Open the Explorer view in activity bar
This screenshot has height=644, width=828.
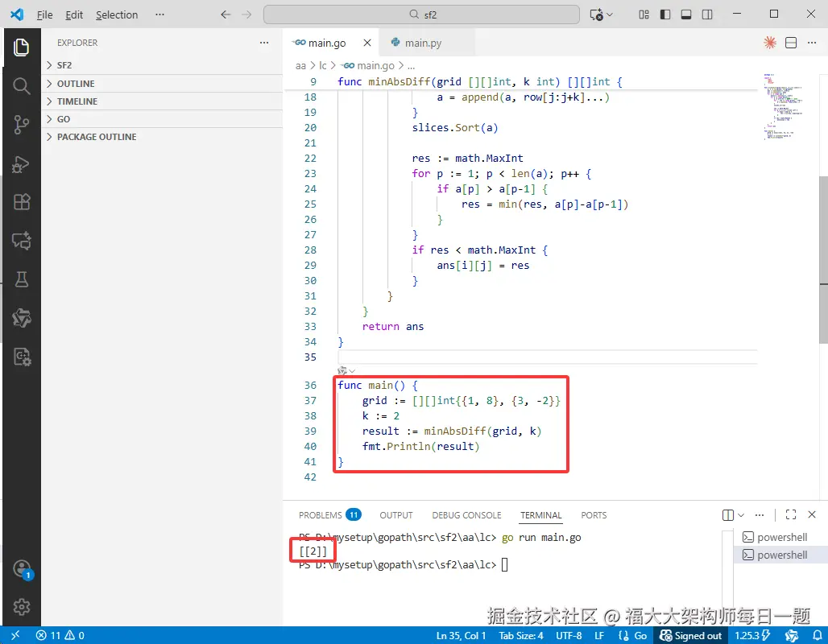21,47
